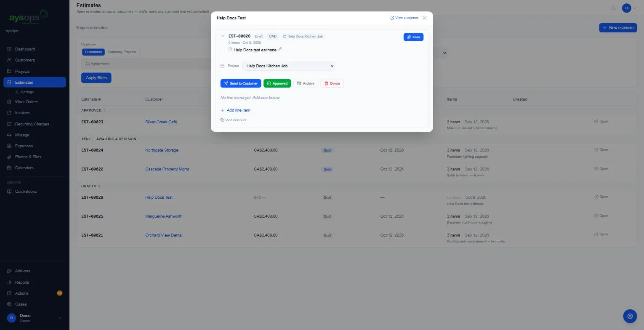Click the Add-ons sidebar icon
This screenshot has height=330, width=644.
click(9, 271)
